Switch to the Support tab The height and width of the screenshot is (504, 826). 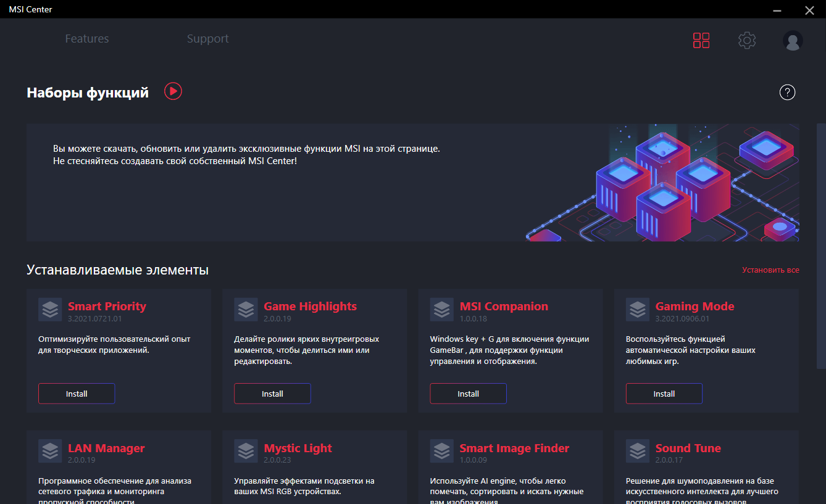(x=208, y=39)
